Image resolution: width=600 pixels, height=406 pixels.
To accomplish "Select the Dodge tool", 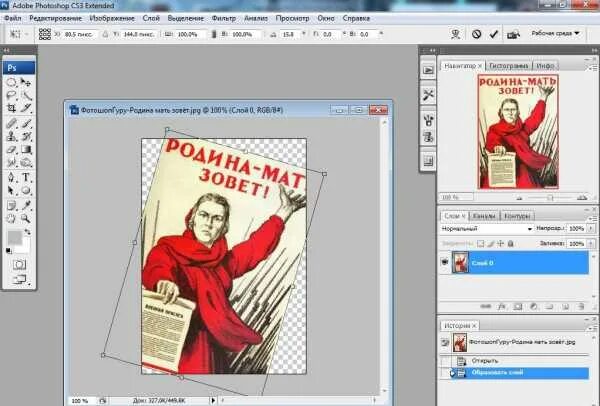I will (26, 163).
